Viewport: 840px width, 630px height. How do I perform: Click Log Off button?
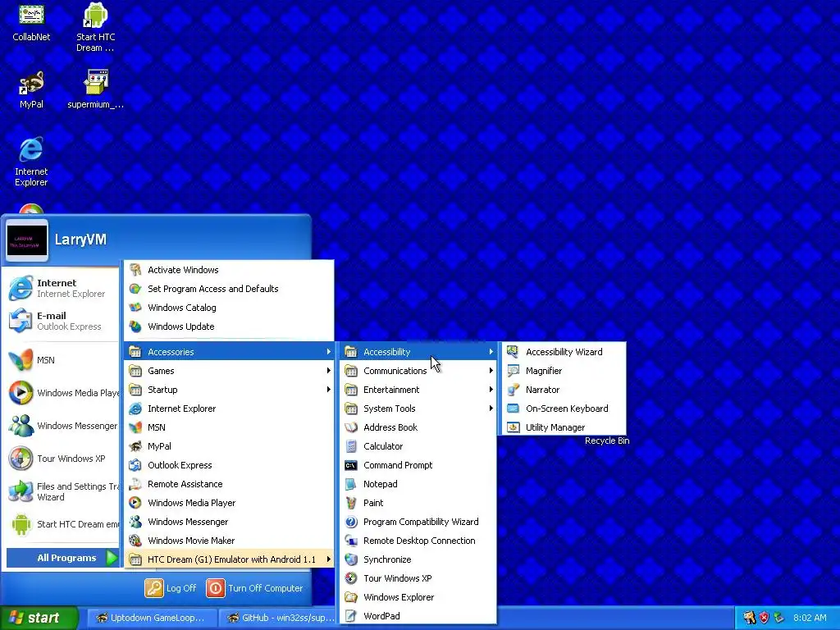171,588
